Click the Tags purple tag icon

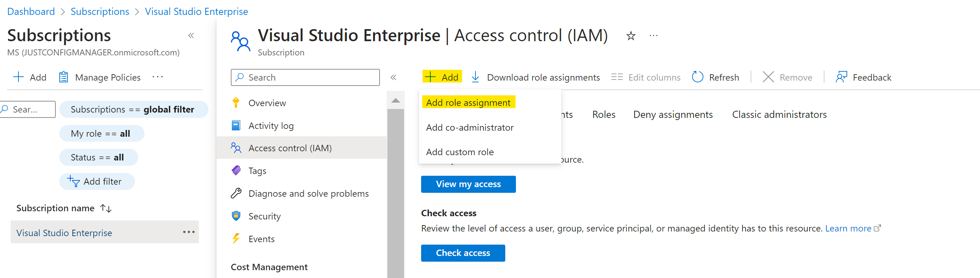coord(236,170)
